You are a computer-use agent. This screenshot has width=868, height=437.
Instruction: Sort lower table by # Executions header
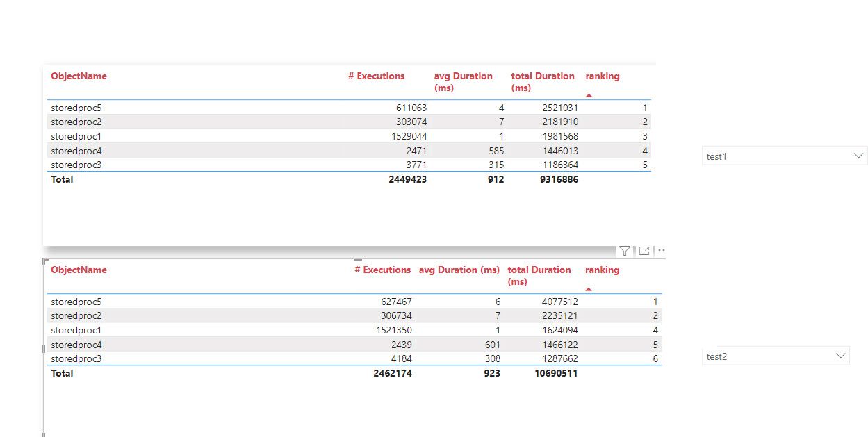coord(382,270)
